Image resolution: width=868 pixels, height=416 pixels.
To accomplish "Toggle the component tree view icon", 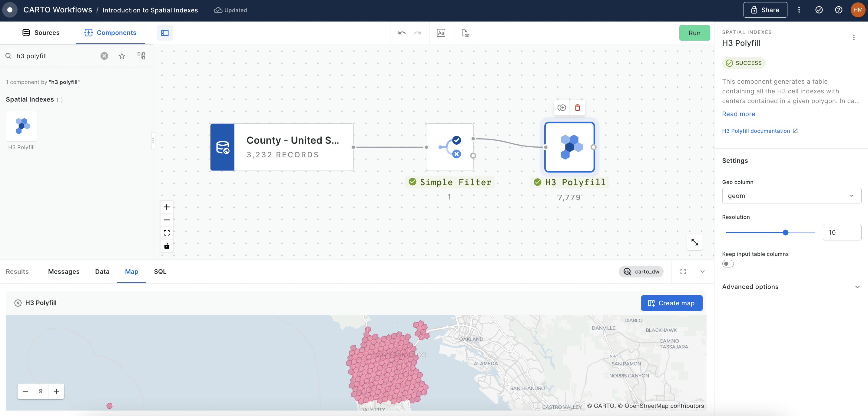I will click(141, 56).
